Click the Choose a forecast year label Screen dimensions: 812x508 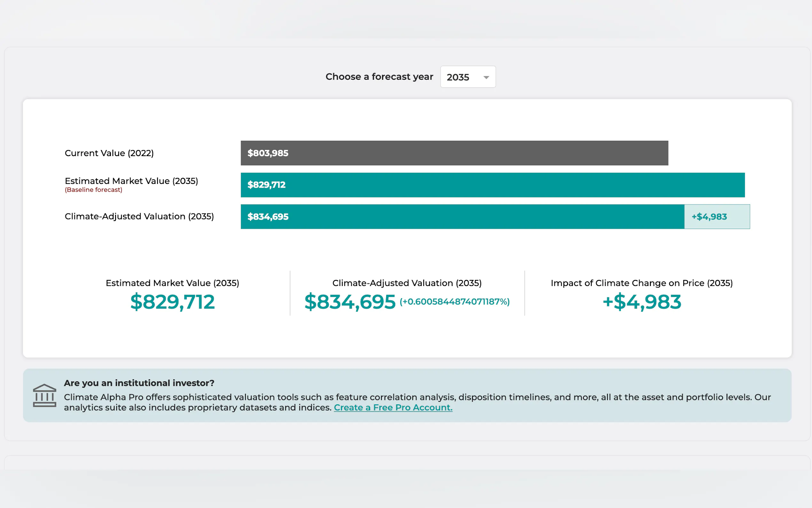[379, 77]
